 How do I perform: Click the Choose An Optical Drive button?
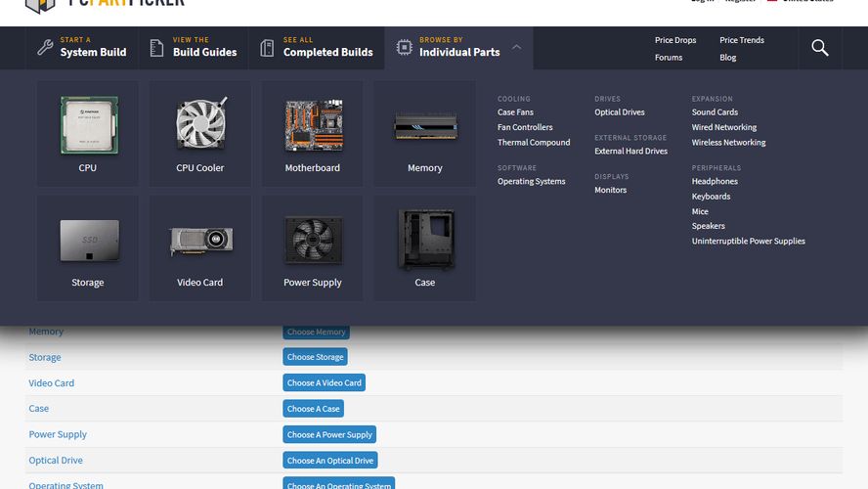(x=330, y=461)
